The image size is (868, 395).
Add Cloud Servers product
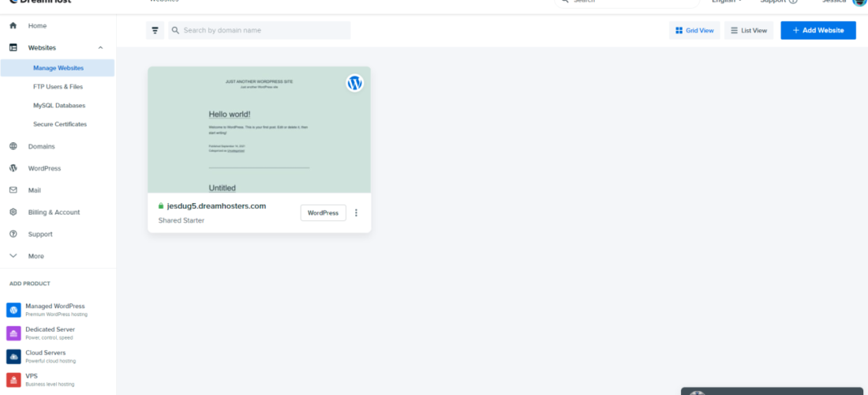pos(50,356)
